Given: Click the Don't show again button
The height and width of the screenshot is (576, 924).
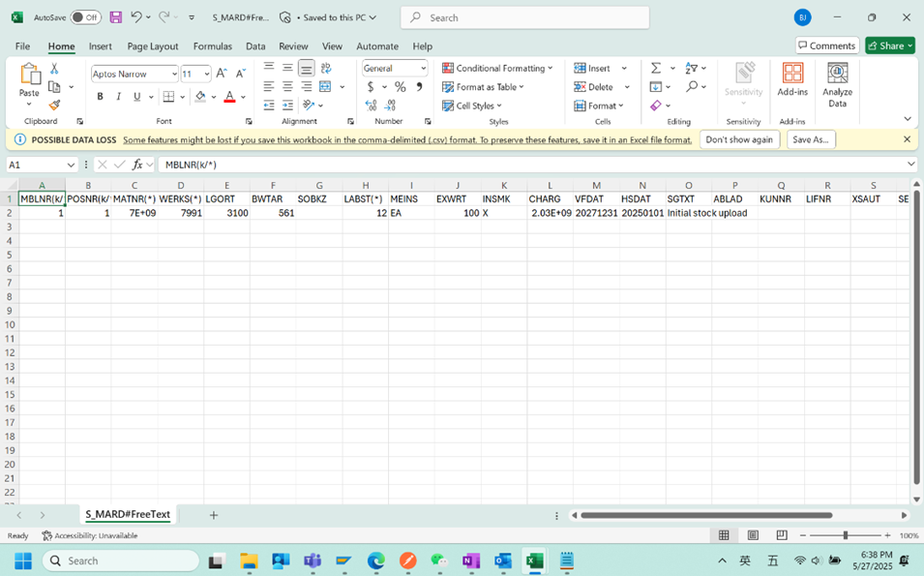Looking at the screenshot, I should 739,139.
